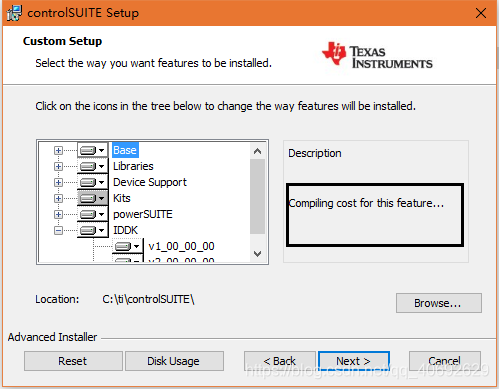This screenshot has height=389, width=499.
Task: Select the Base feature label
Action: pos(125,150)
